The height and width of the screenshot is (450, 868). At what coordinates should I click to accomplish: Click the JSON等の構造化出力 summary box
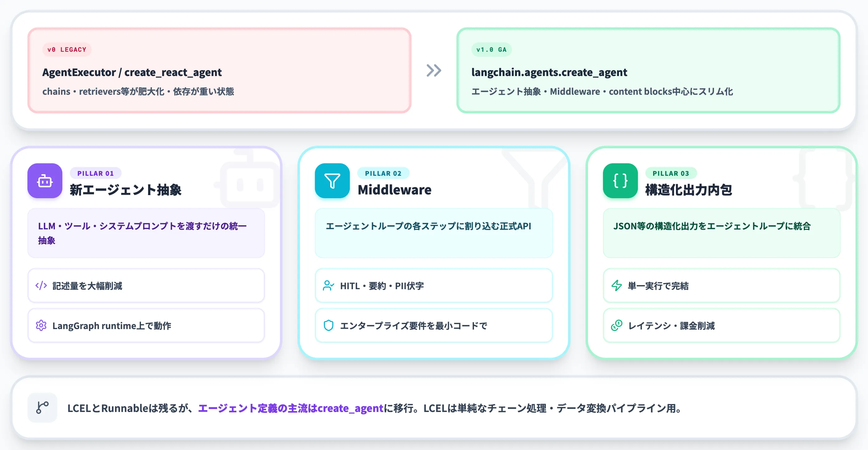(721, 233)
